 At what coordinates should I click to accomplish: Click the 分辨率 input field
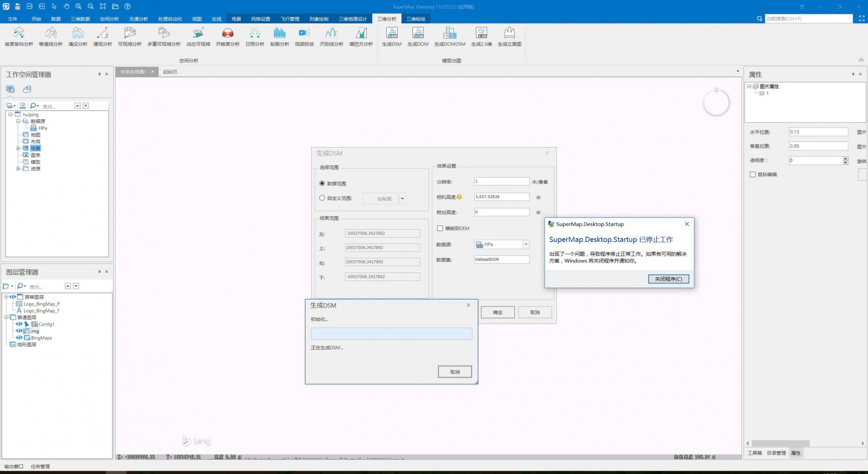pos(502,181)
